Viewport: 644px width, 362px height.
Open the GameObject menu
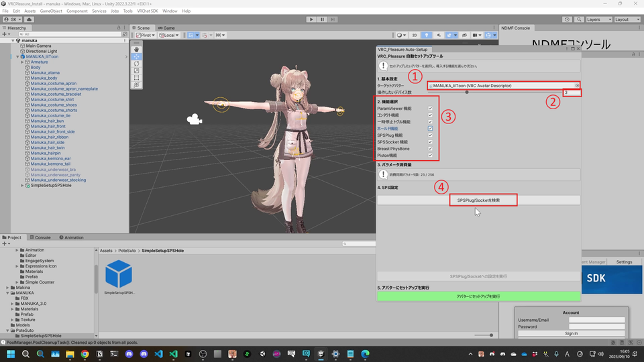point(51,11)
